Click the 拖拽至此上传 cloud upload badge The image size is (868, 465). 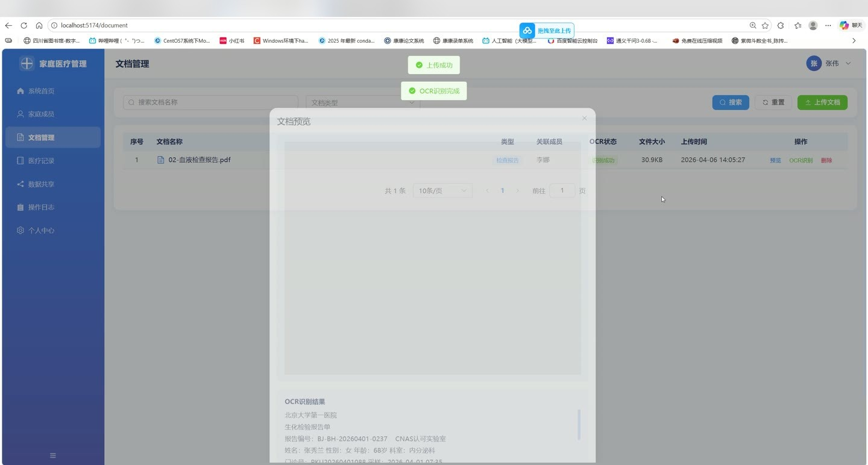pos(547,30)
